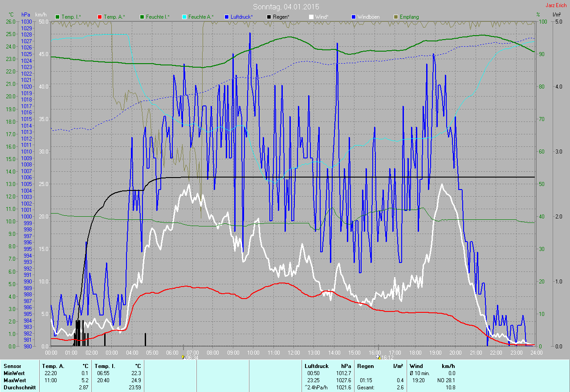Click the white swatch beside Wind*
The height and width of the screenshot is (392, 570).
point(311,17)
